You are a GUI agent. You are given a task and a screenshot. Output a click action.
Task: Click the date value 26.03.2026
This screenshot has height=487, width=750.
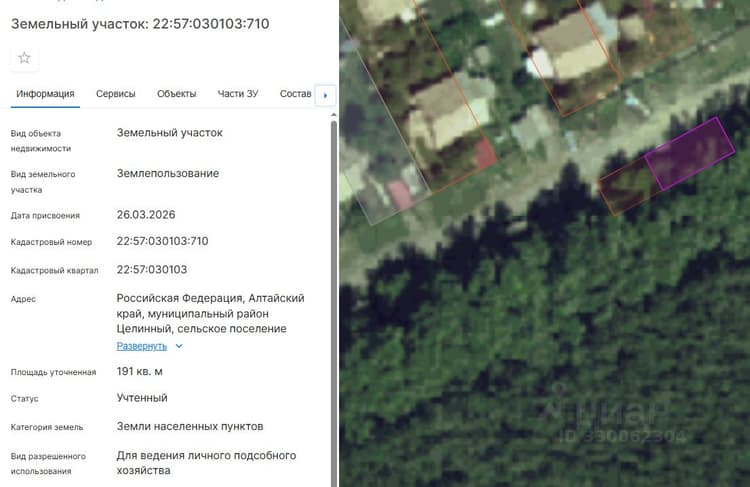tap(146, 215)
